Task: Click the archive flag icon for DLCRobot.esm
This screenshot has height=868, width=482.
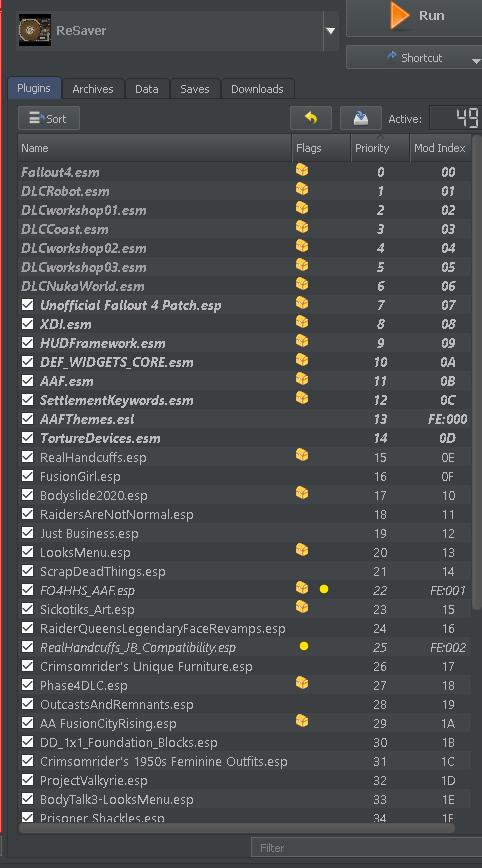Action: click(x=302, y=189)
